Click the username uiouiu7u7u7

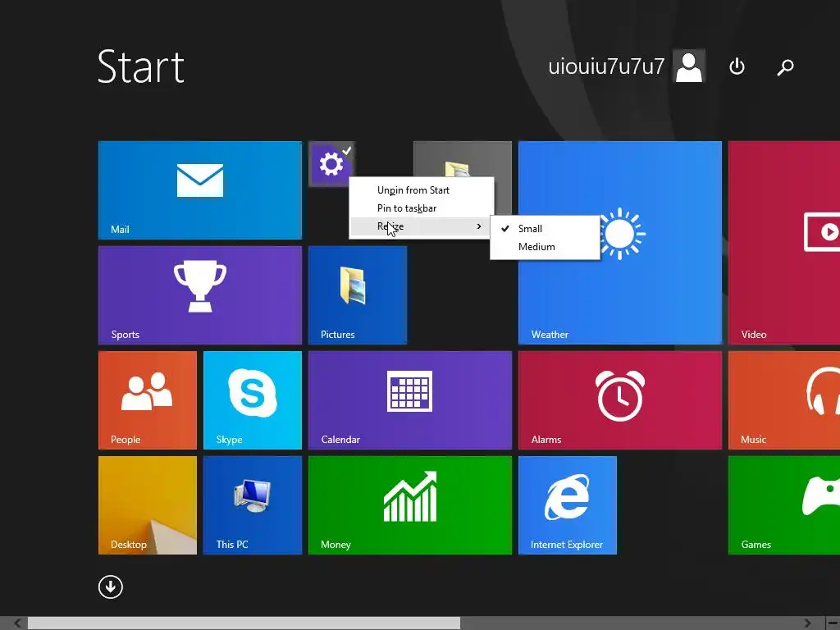pyautogui.click(x=606, y=66)
